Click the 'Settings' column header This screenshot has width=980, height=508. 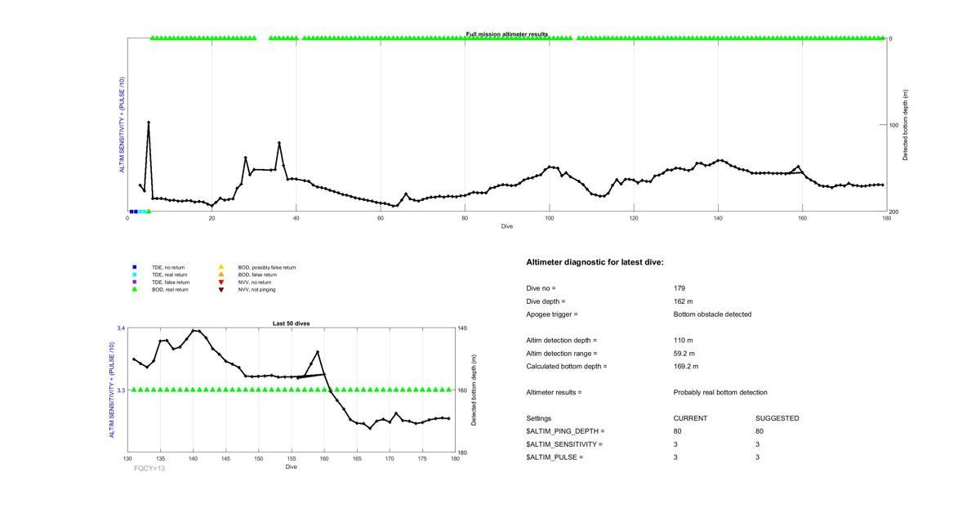point(539,418)
